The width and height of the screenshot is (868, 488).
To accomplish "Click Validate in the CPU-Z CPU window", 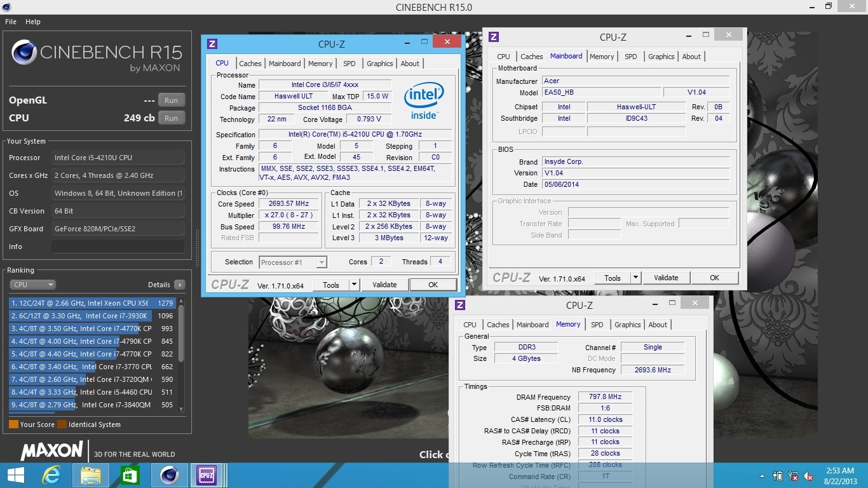I will coord(384,285).
